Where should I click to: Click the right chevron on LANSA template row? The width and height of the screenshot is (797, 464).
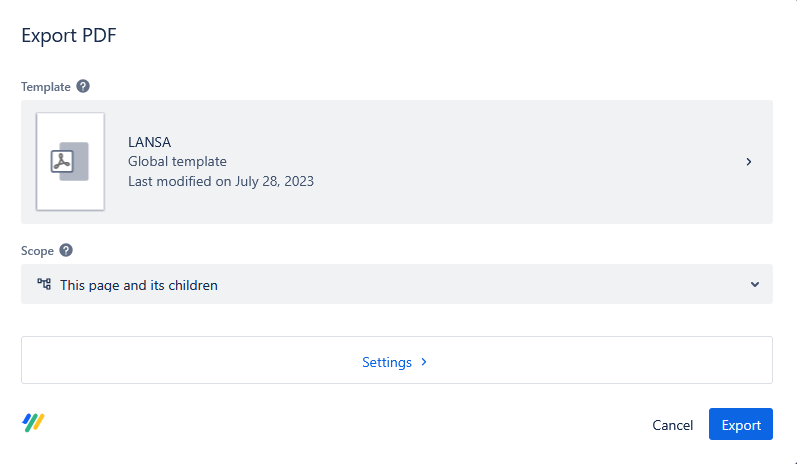[x=749, y=161]
